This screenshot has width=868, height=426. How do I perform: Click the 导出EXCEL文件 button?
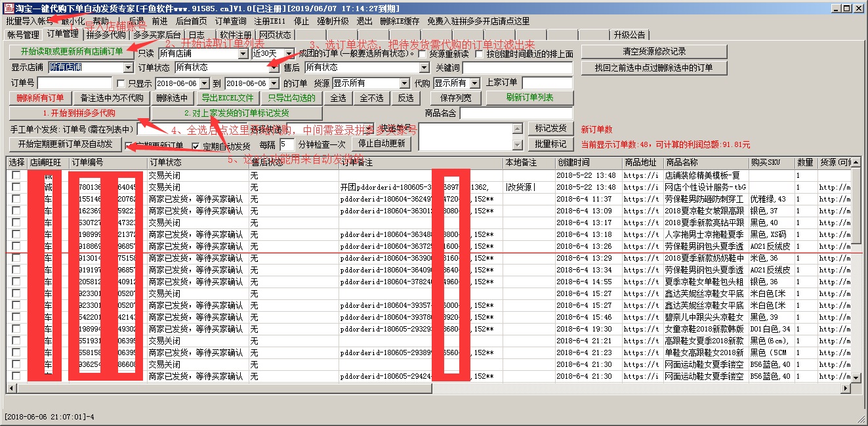(227, 98)
